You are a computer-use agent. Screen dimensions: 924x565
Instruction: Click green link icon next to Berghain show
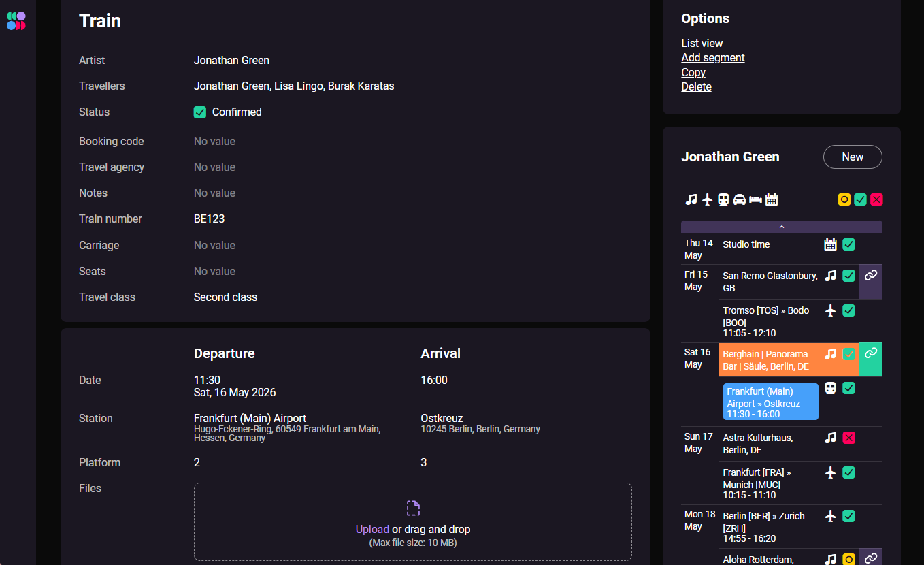click(x=871, y=353)
